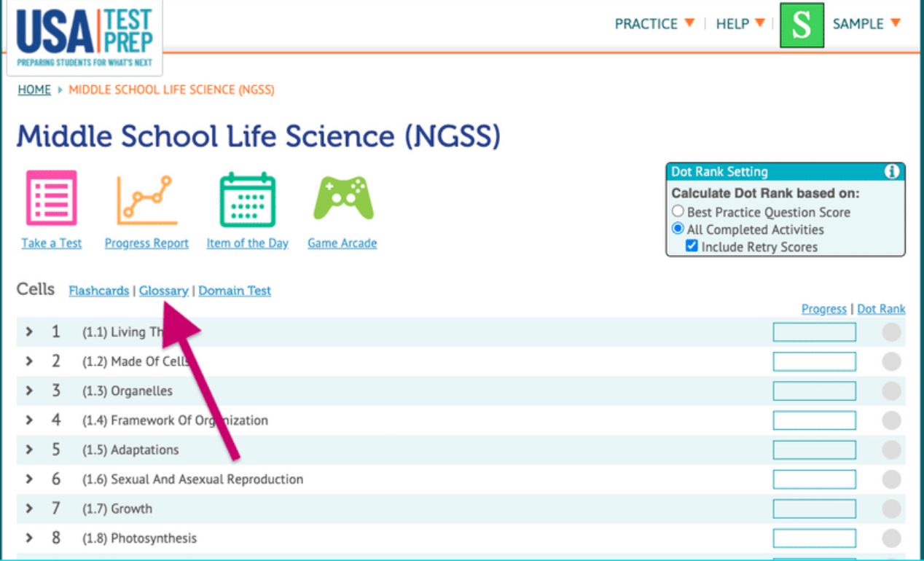Open the HELP menu
The height and width of the screenshot is (561, 924).
pyautogui.click(x=740, y=24)
